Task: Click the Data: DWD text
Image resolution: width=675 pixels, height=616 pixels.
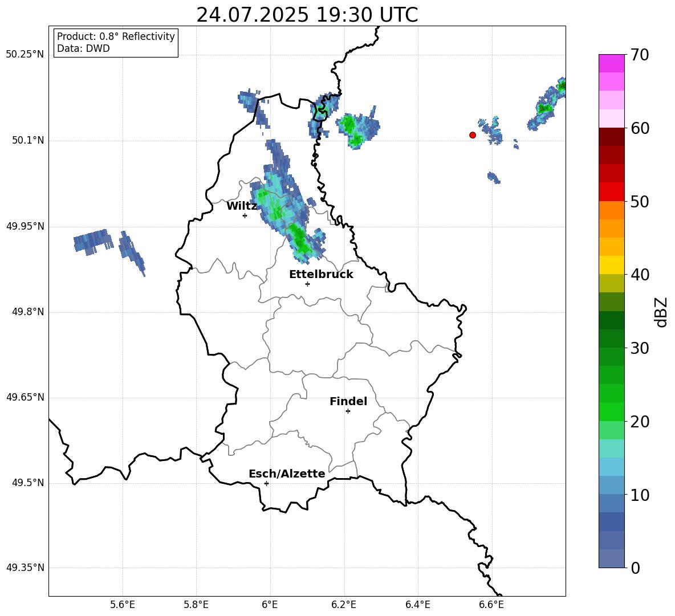Action: [83, 48]
